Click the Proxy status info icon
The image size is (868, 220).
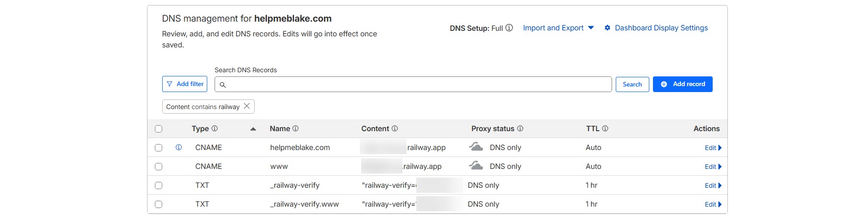520,128
